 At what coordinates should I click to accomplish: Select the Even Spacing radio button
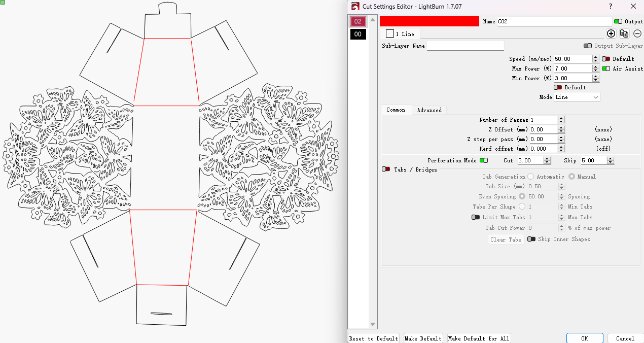click(522, 196)
